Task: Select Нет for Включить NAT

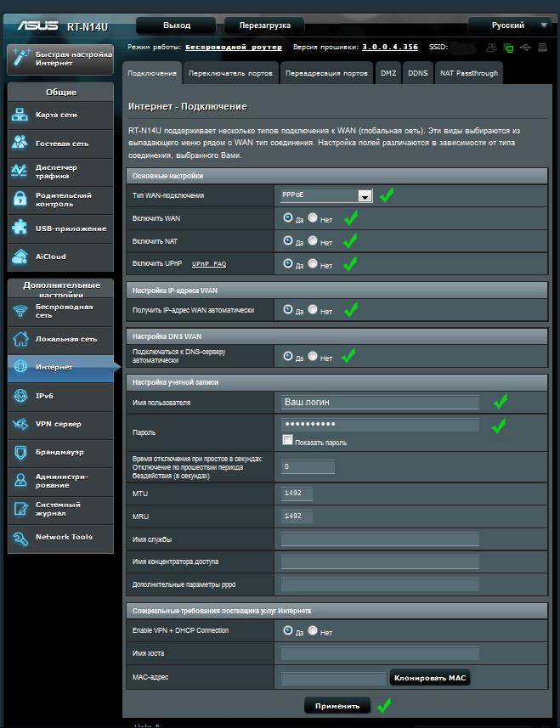Action: (313, 242)
